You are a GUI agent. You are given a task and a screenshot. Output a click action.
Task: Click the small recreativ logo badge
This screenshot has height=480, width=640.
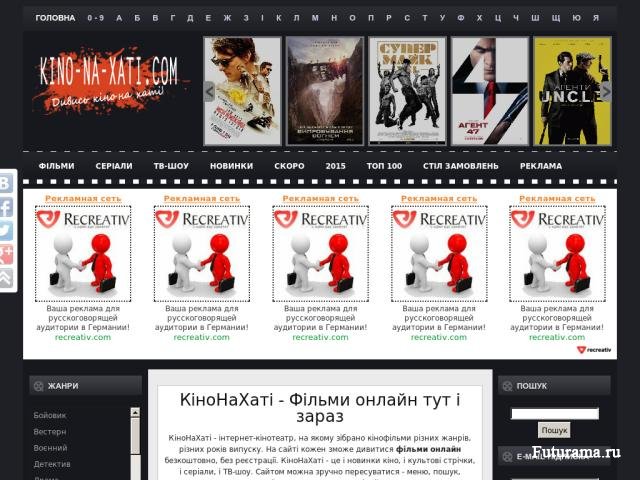(x=594, y=349)
